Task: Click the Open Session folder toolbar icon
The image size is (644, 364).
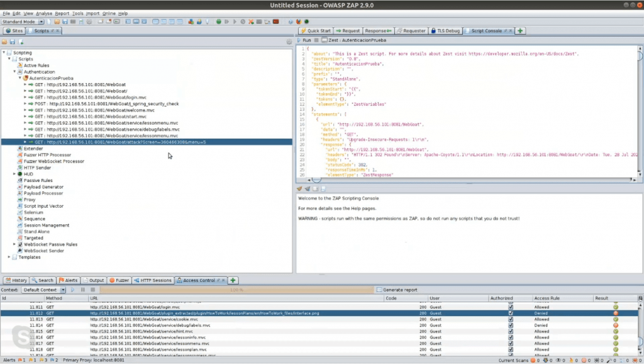Action: pos(57,22)
